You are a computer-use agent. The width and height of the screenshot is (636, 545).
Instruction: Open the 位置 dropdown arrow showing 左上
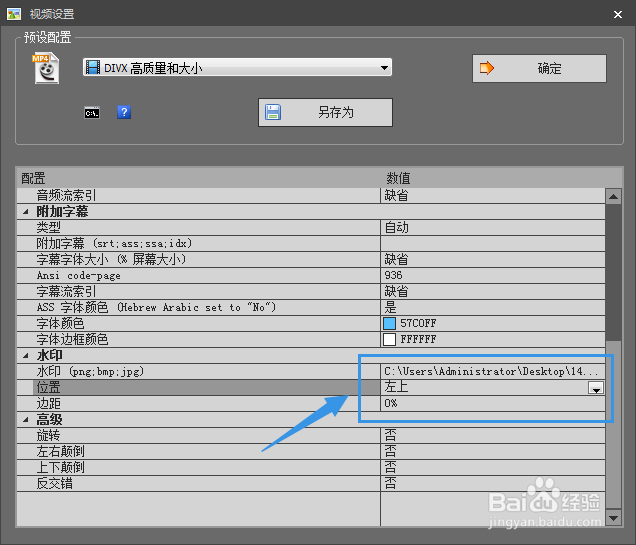[596, 388]
